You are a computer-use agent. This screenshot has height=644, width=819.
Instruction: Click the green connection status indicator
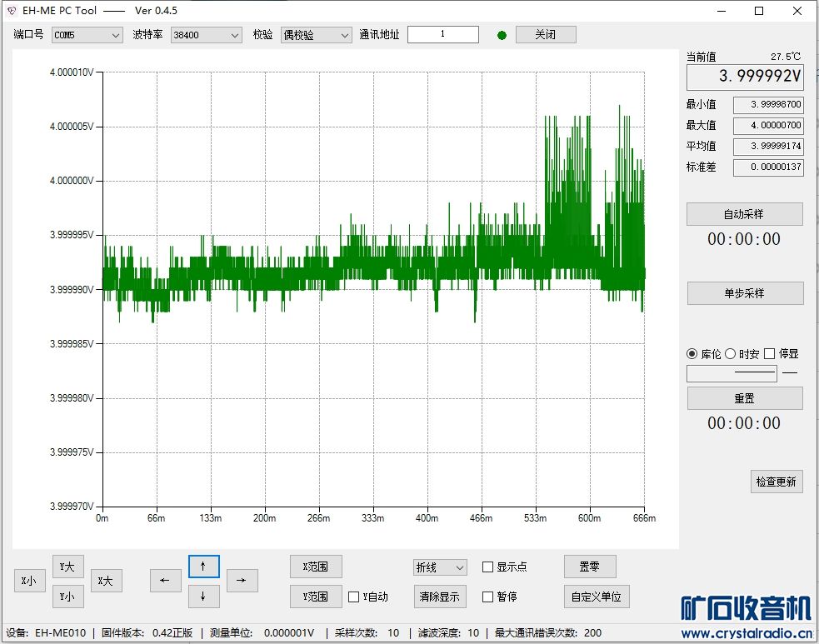502,35
